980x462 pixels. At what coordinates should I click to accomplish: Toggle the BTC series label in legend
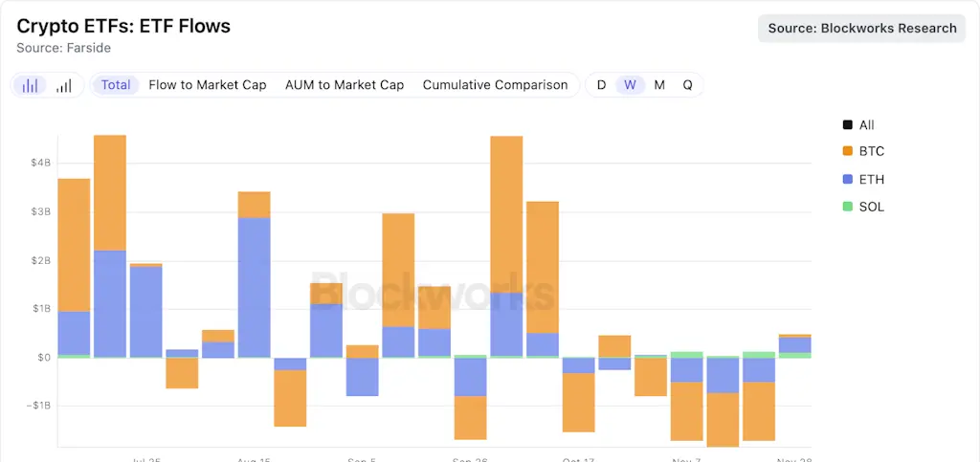click(872, 152)
